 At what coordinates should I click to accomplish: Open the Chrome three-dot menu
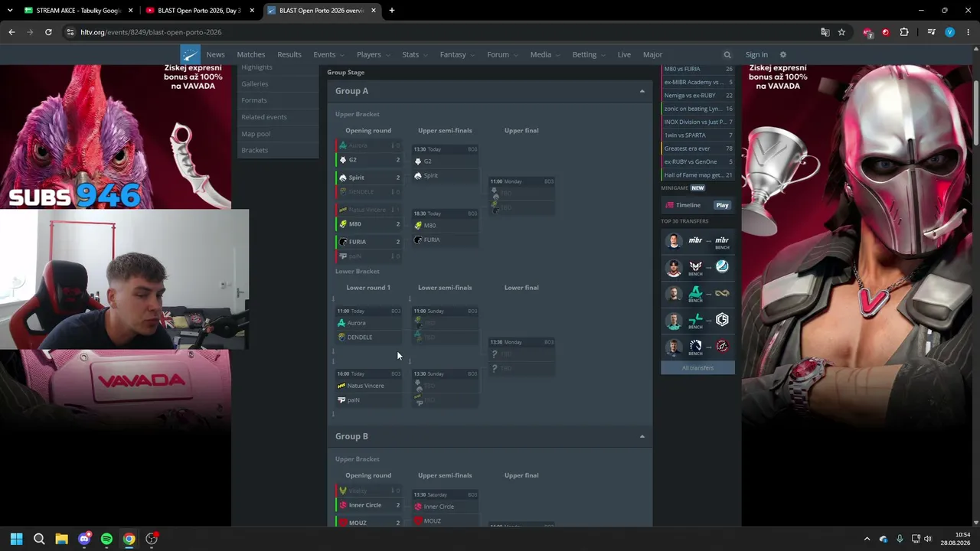[x=968, y=32]
